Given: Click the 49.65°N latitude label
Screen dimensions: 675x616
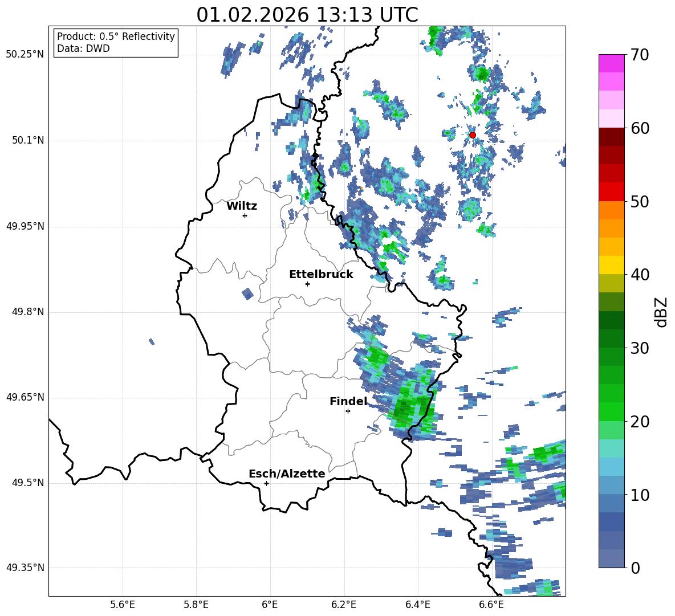Looking at the screenshot, I should click(25, 397).
